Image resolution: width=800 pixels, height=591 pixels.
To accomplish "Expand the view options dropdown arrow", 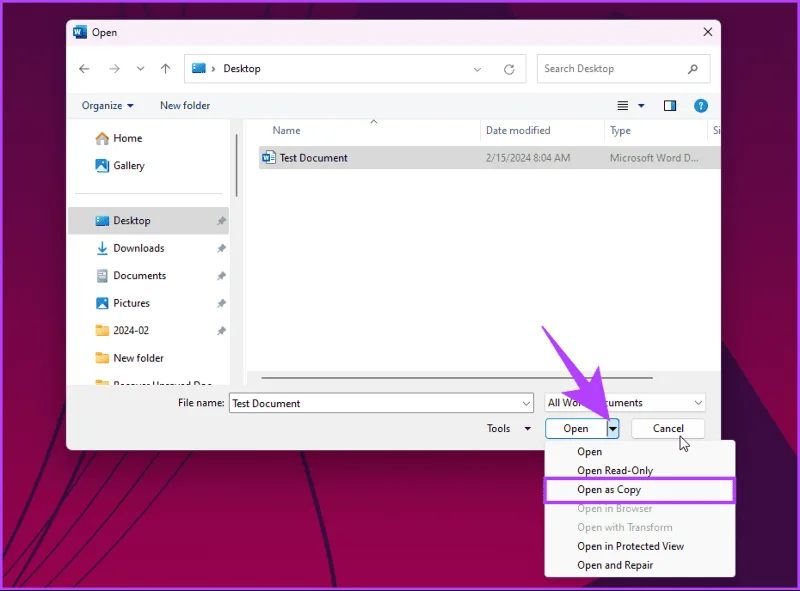I will pyautogui.click(x=641, y=106).
